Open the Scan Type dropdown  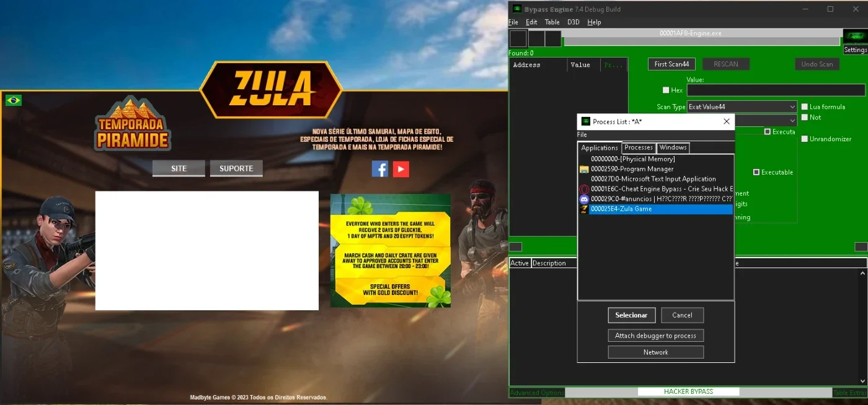pyautogui.click(x=742, y=107)
